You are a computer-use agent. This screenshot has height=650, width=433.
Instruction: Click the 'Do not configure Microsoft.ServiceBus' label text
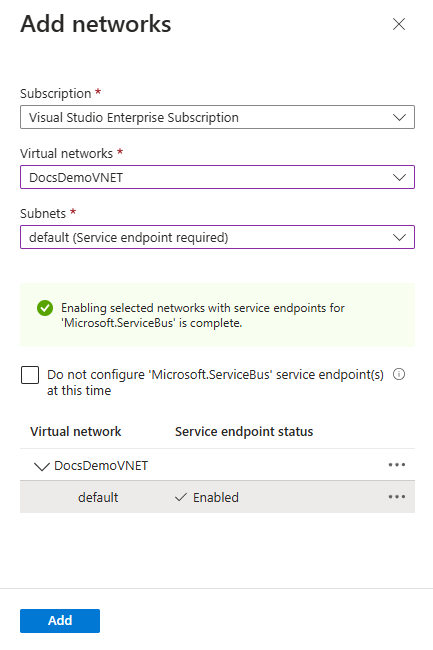pyautogui.click(x=215, y=382)
